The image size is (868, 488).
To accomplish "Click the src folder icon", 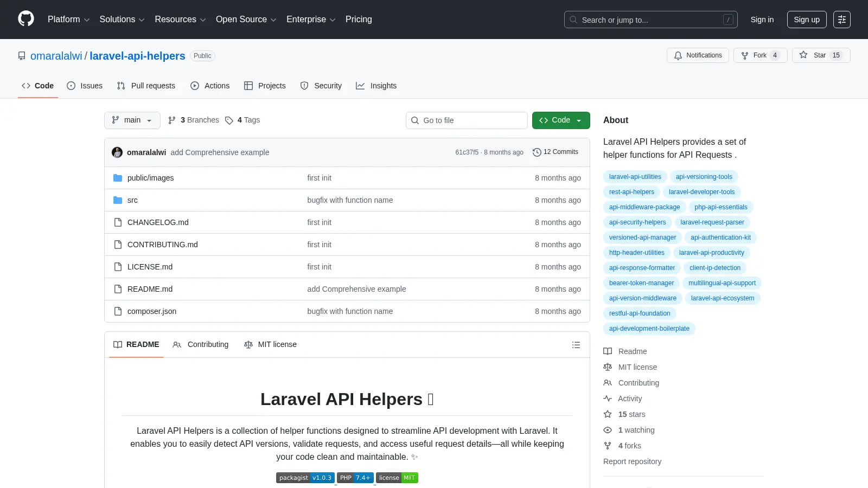I will coord(118,200).
